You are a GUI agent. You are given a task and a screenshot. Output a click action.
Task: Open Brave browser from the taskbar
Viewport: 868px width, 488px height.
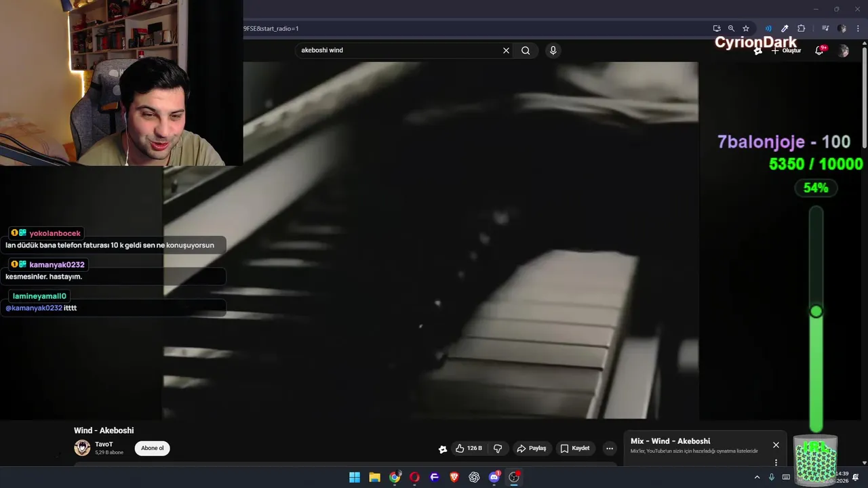(454, 477)
